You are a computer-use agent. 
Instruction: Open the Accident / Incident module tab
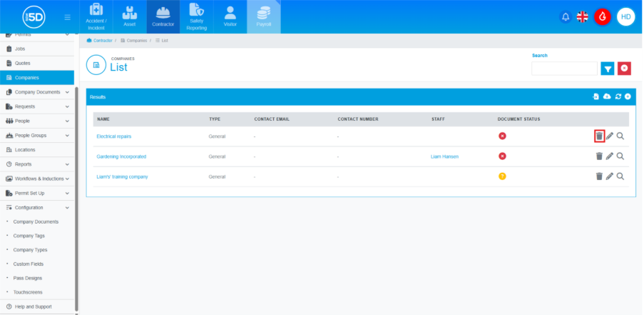pyautogui.click(x=96, y=17)
